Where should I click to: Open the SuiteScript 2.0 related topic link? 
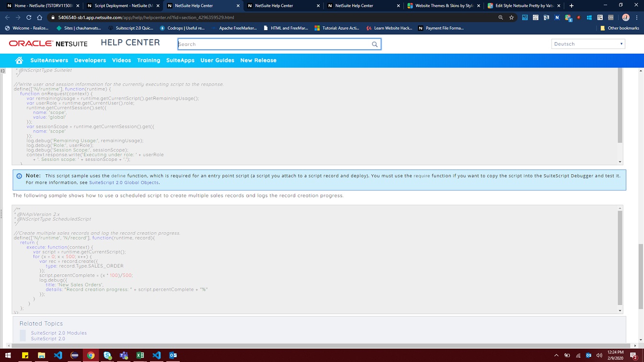pyautogui.click(x=48, y=339)
